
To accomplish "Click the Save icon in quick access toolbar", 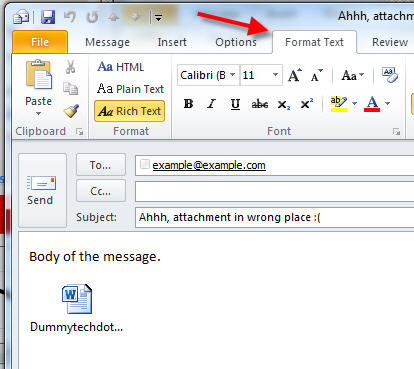I will pyautogui.click(x=48, y=17).
